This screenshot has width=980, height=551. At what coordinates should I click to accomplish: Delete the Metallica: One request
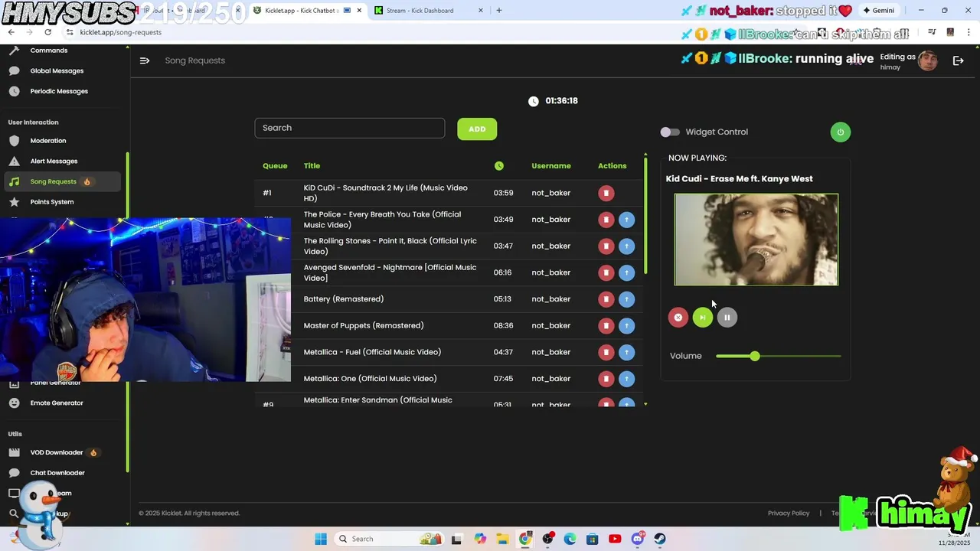(606, 379)
